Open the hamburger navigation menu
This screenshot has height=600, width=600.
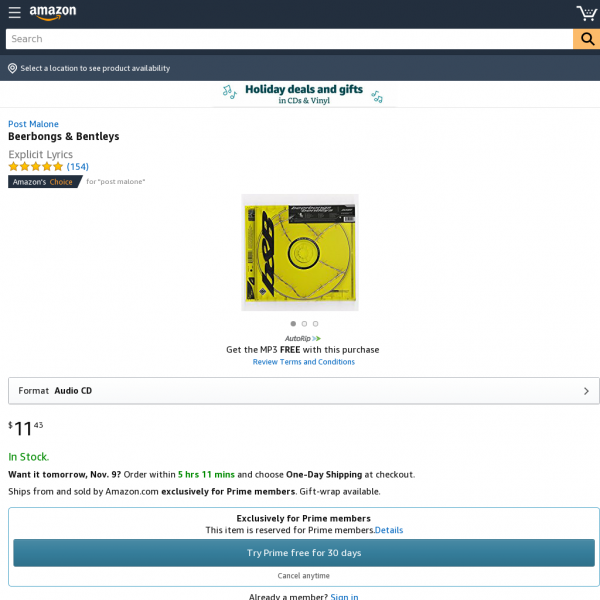[14, 12]
